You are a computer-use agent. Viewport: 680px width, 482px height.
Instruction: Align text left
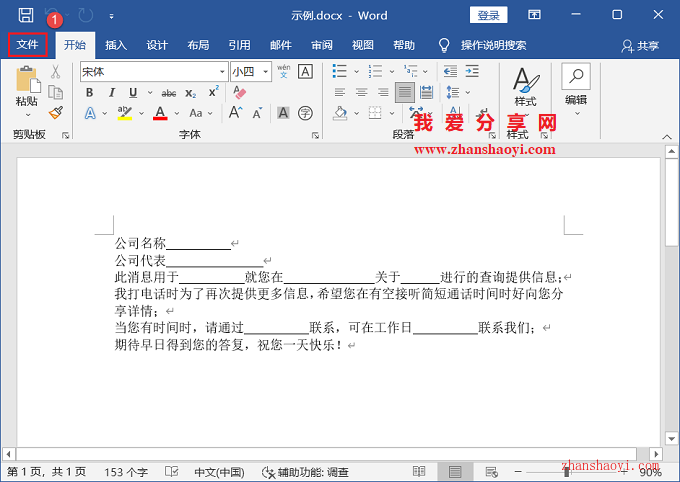click(x=340, y=92)
